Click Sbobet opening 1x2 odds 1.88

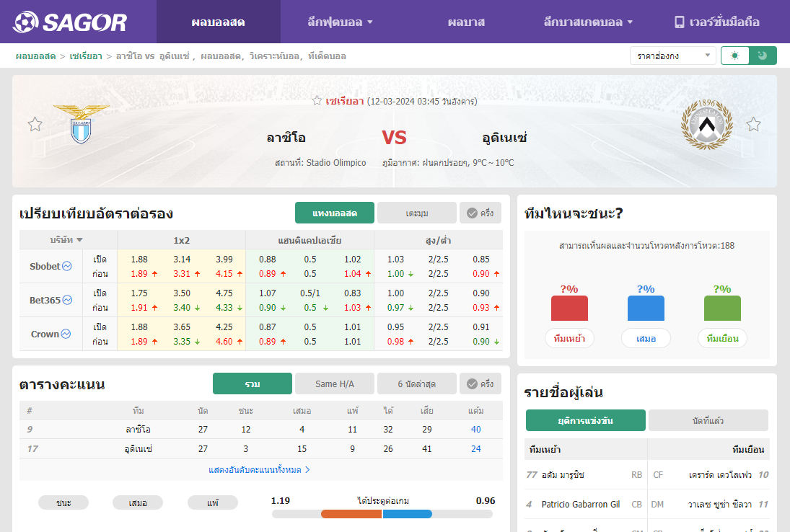click(139, 260)
